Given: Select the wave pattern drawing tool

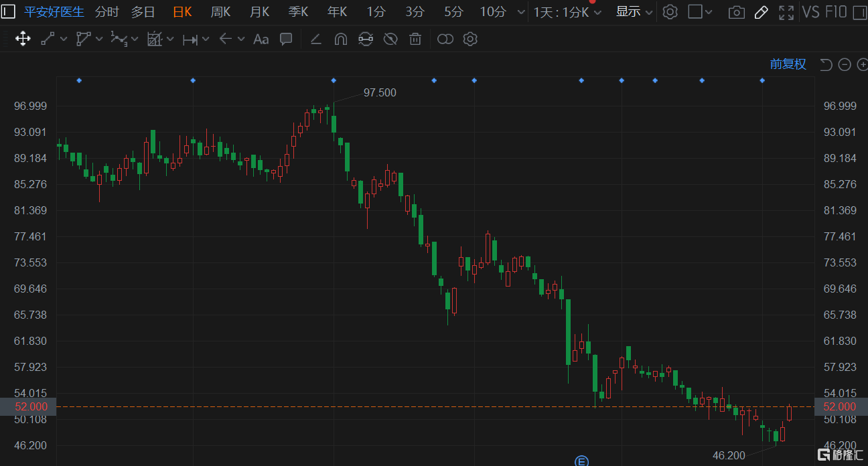Looking at the screenshot, I should tap(119, 39).
